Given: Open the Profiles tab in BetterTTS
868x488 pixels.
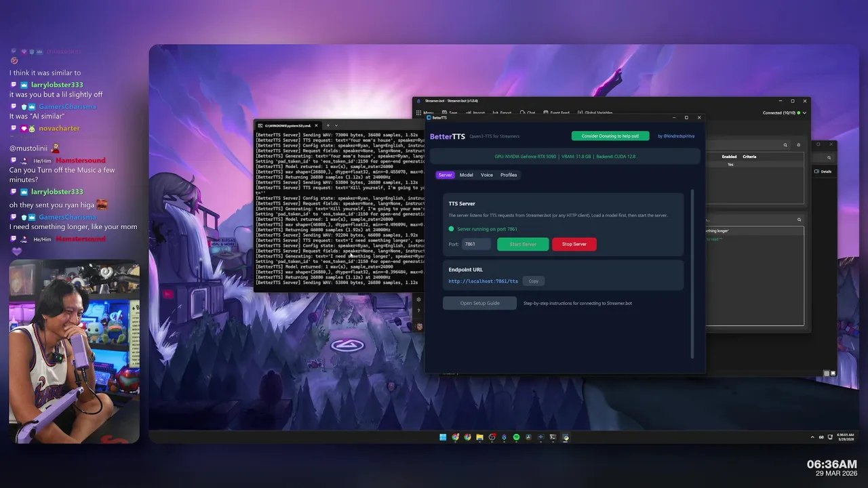Looking at the screenshot, I should (x=509, y=175).
